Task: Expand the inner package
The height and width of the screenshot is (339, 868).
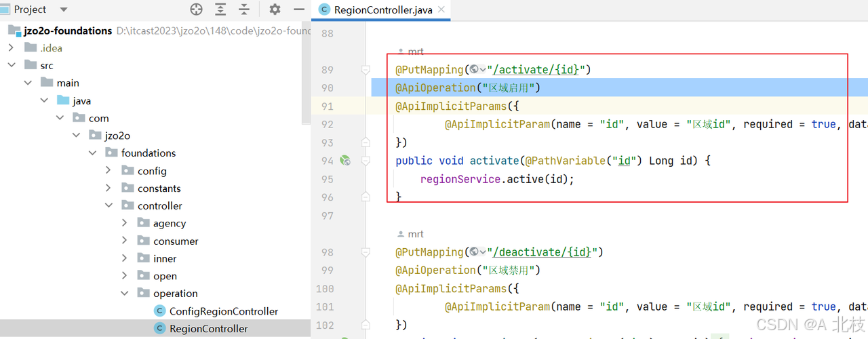Action: pyautogui.click(x=125, y=258)
